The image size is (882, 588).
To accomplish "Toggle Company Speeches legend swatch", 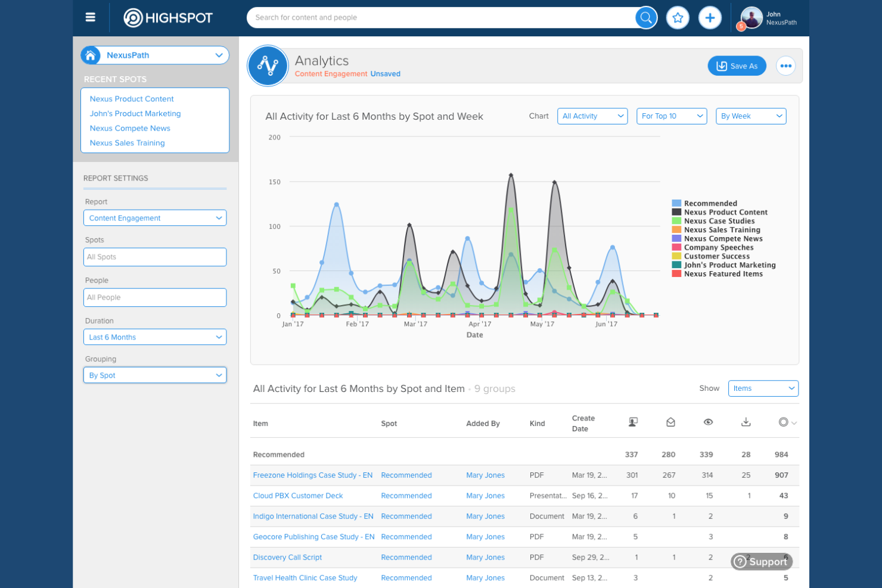I will point(676,247).
